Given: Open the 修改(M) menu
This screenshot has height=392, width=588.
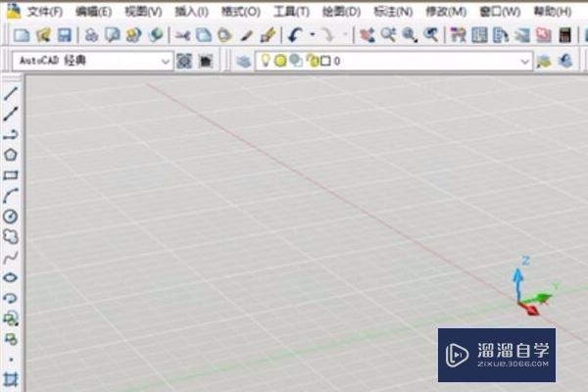Looking at the screenshot, I should point(446,12).
